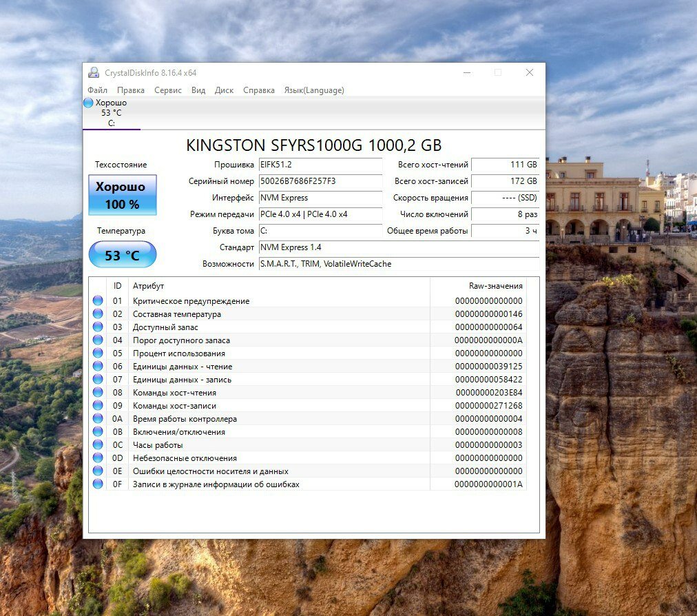Open the Диск menu

pos(224,90)
